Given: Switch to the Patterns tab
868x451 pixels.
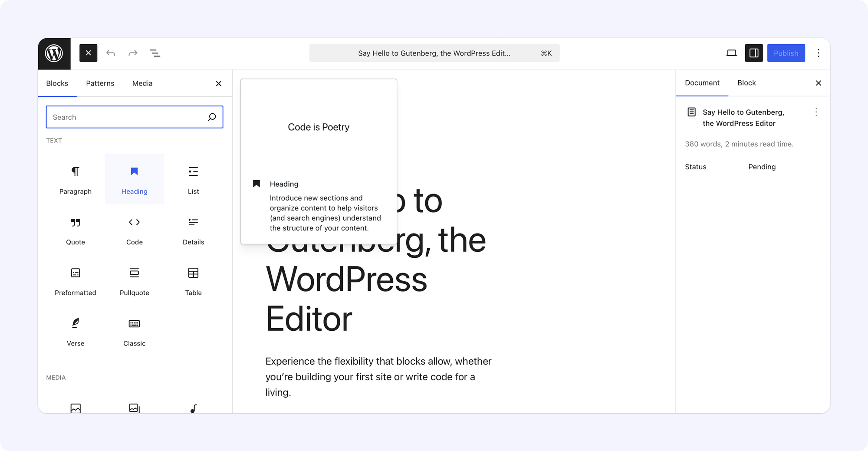Looking at the screenshot, I should [100, 83].
